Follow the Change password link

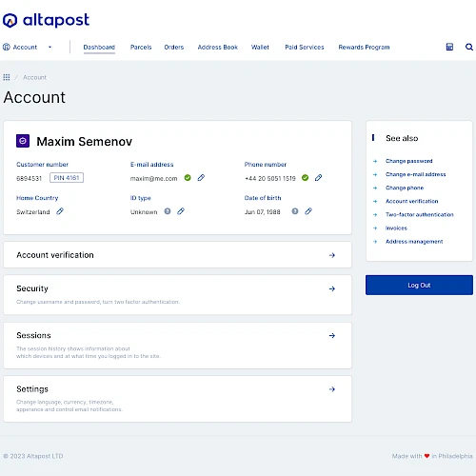click(x=408, y=161)
